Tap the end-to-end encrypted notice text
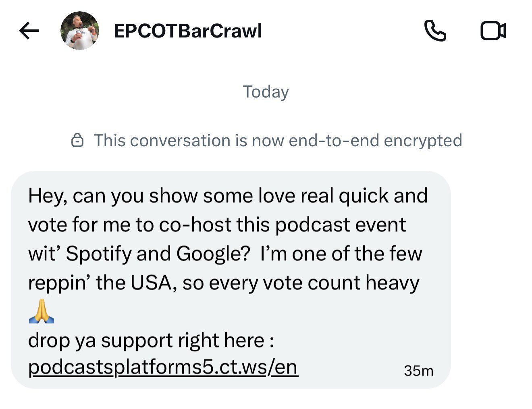Screen dimensions: 532x409 (x=278, y=141)
